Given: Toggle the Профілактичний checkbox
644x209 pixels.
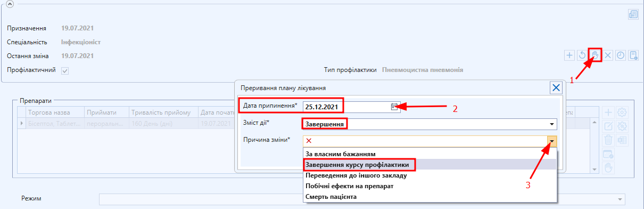Looking at the screenshot, I should (x=65, y=70).
